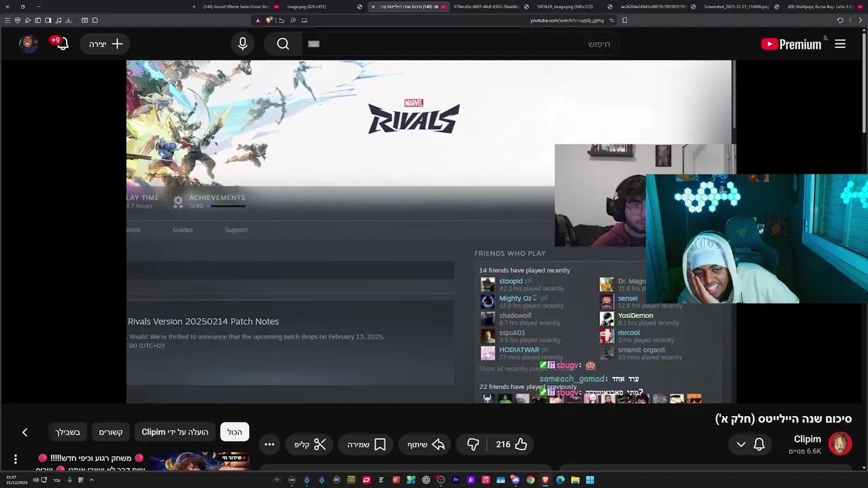This screenshot has width=868, height=488.
Task: Select the הכול filter chip
Action: 235,432
